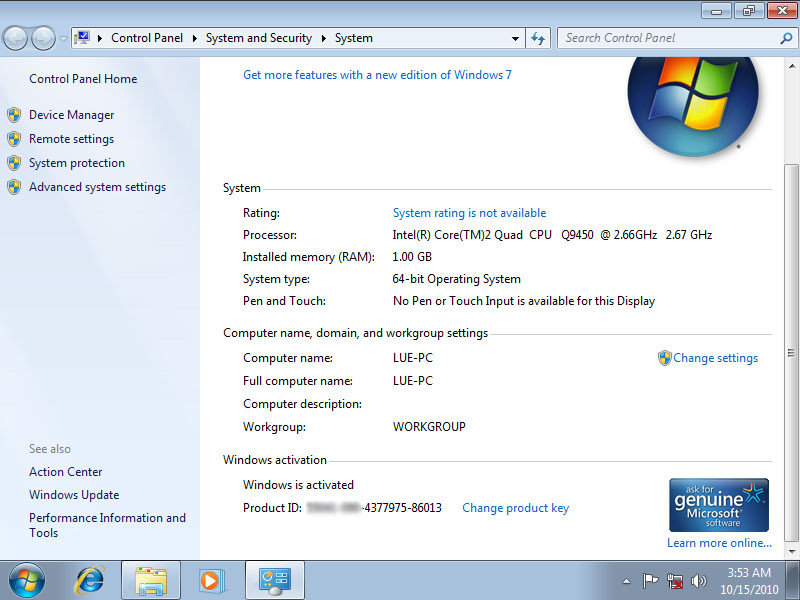
Task: Open Performance Information and Tools
Action: pyautogui.click(x=107, y=525)
